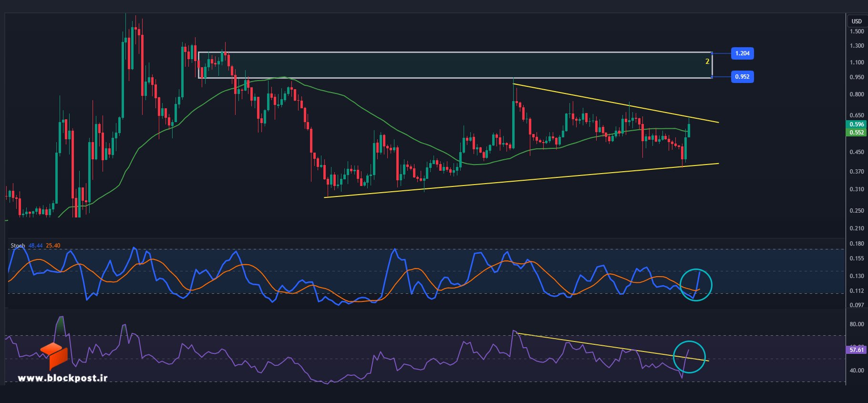
Task: Open the USD currency selector on the price axis
Action: click(857, 21)
